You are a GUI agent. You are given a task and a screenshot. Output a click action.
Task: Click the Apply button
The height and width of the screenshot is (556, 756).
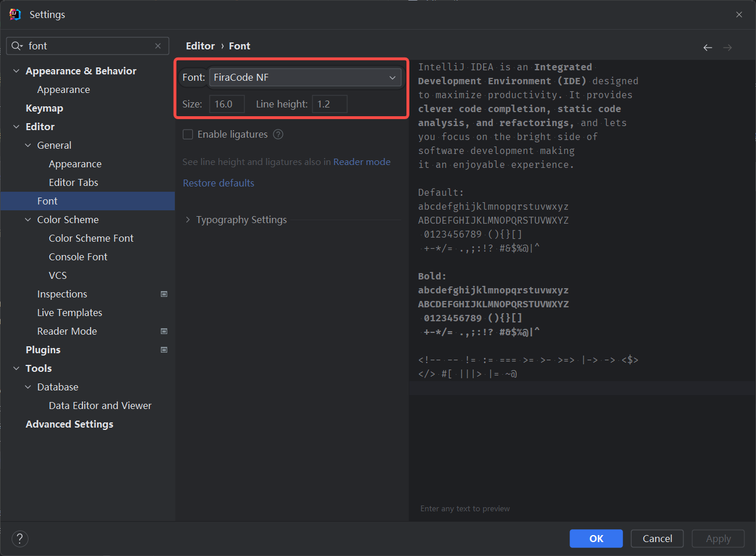coord(718,539)
